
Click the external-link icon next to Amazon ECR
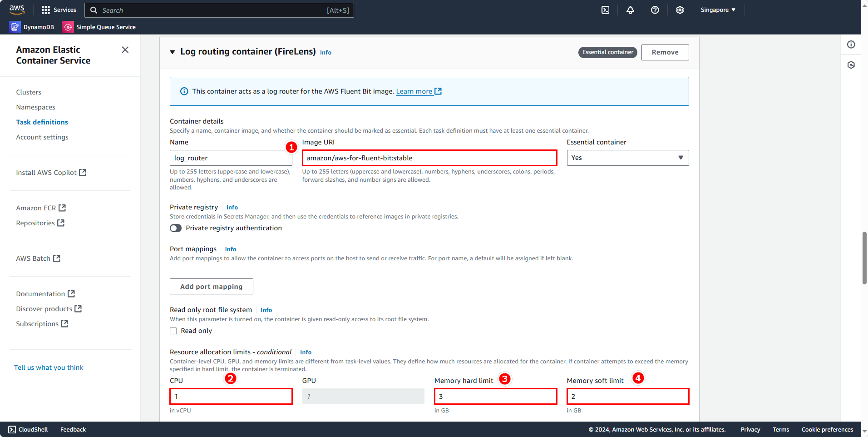click(62, 208)
